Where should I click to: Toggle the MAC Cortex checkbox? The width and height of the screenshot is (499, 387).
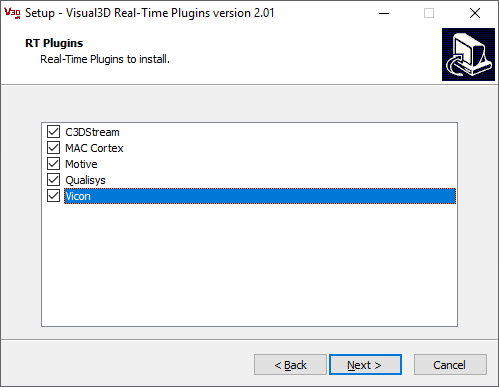click(x=53, y=148)
